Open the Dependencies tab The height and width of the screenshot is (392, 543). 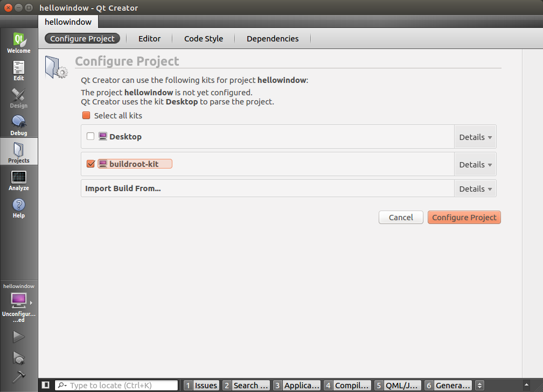coord(273,38)
